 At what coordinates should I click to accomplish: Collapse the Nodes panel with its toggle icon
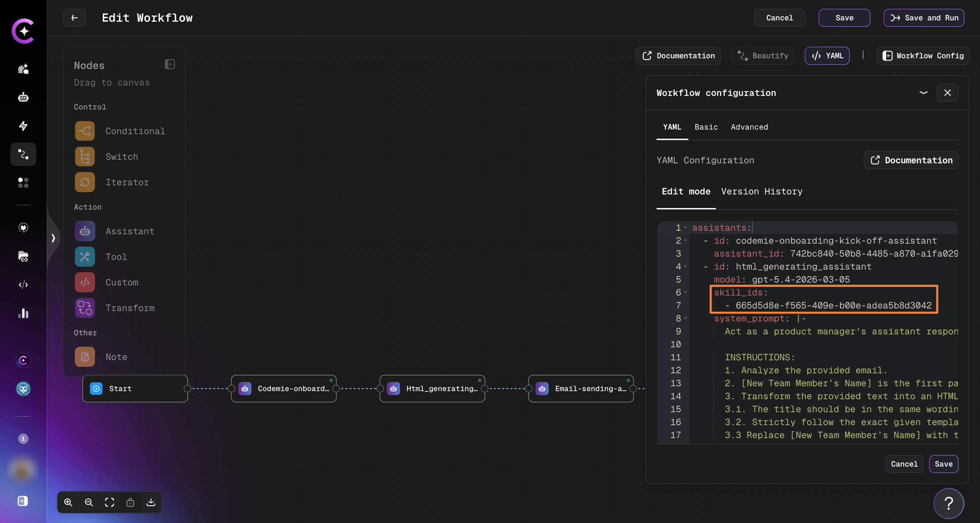tap(170, 64)
